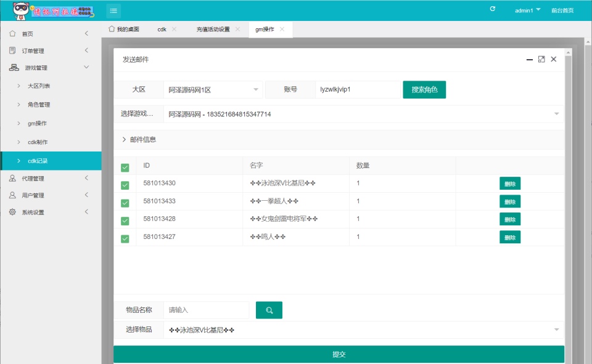Uncheck the row 581013430 checkbox
Screen dimensions: 592x364
click(125, 185)
